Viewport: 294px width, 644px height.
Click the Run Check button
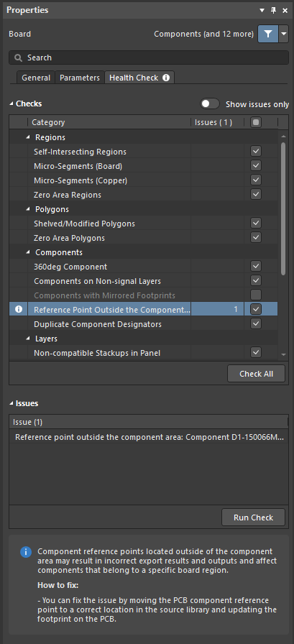253,517
